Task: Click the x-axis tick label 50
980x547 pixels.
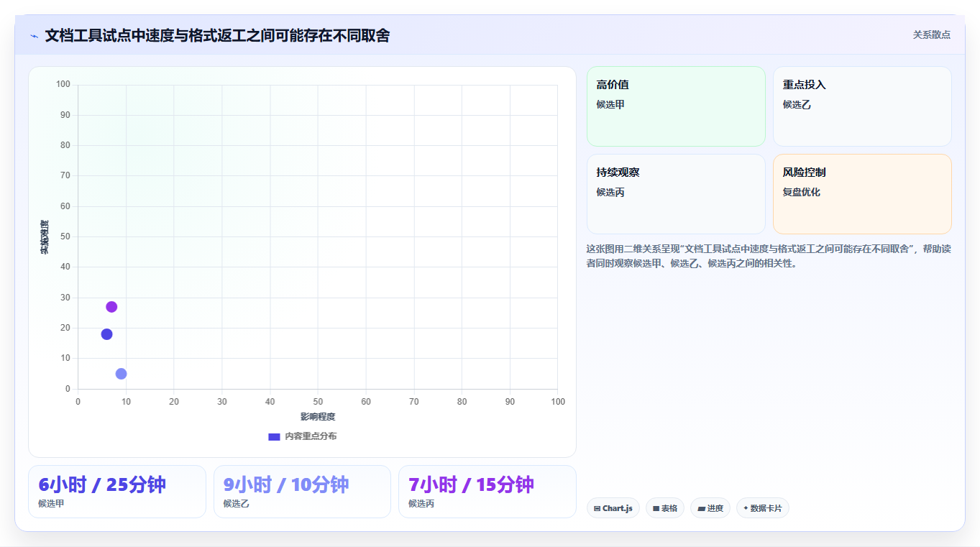Action: point(318,402)
